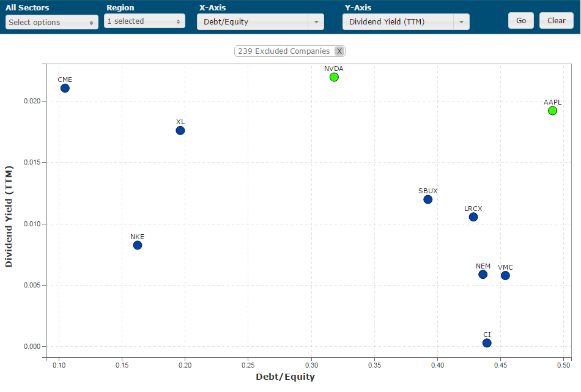Screen dimensions: 581x392
Task: Click the SBUX ticker label
Action: point(428,191)
